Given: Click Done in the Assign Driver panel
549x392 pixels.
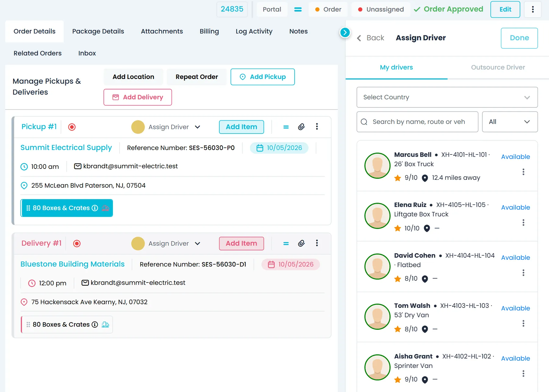Looking at the screenshot, I should tap(519, 38).
